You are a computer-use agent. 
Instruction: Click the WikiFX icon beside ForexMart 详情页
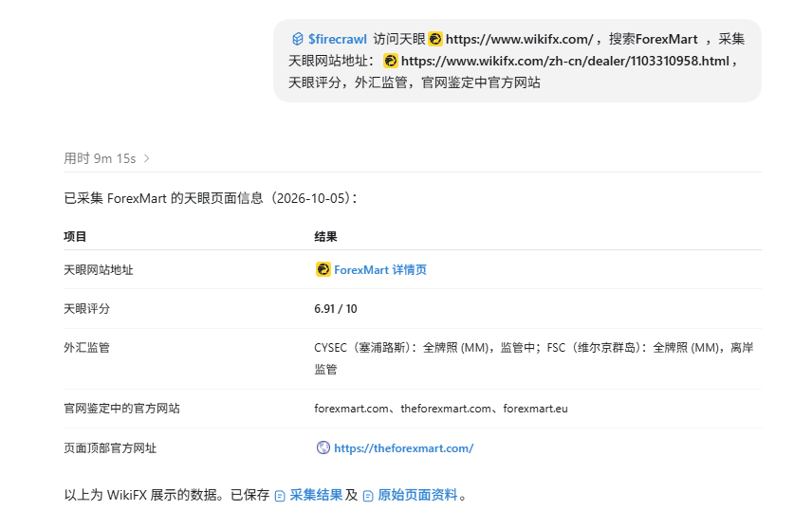coord(323,269)
